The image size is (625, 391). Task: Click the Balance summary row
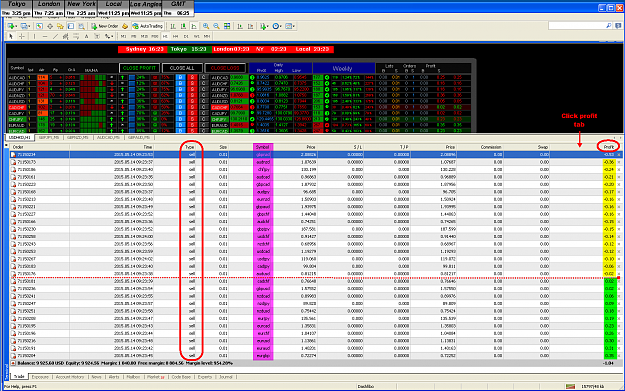click(316, 363)
